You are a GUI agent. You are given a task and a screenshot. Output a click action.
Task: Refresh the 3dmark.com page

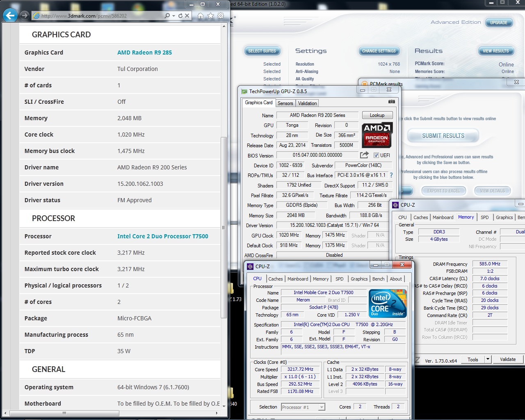(x=180, y=16)
